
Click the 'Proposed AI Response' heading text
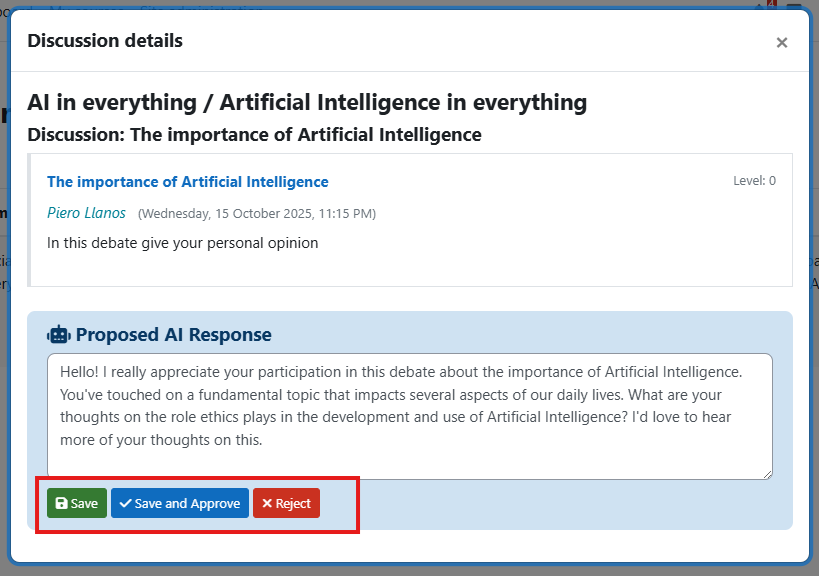174,335
